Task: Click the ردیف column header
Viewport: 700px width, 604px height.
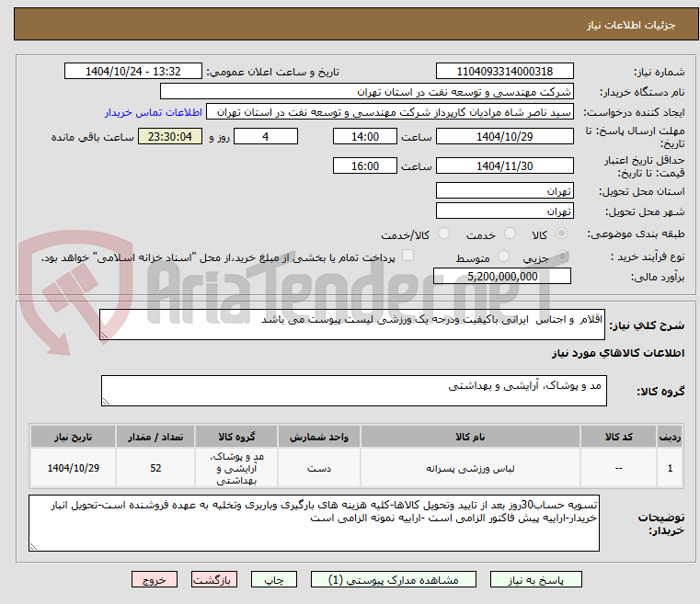Action: [x=670, y=437]
